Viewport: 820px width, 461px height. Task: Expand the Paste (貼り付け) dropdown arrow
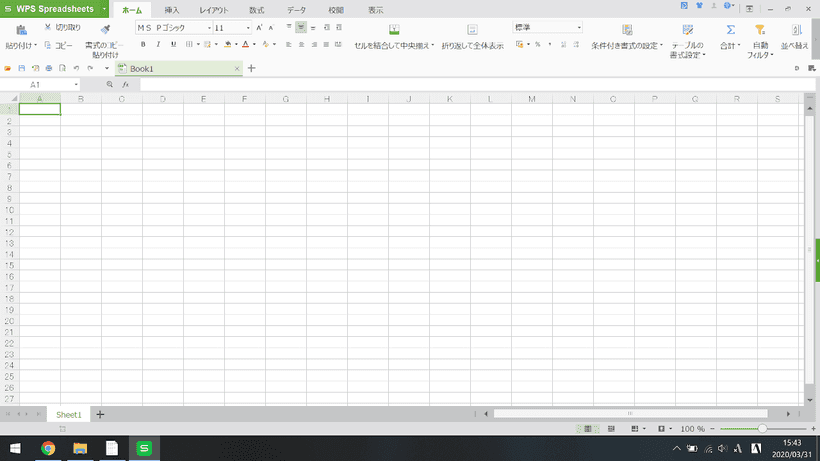tap(36, 45)
